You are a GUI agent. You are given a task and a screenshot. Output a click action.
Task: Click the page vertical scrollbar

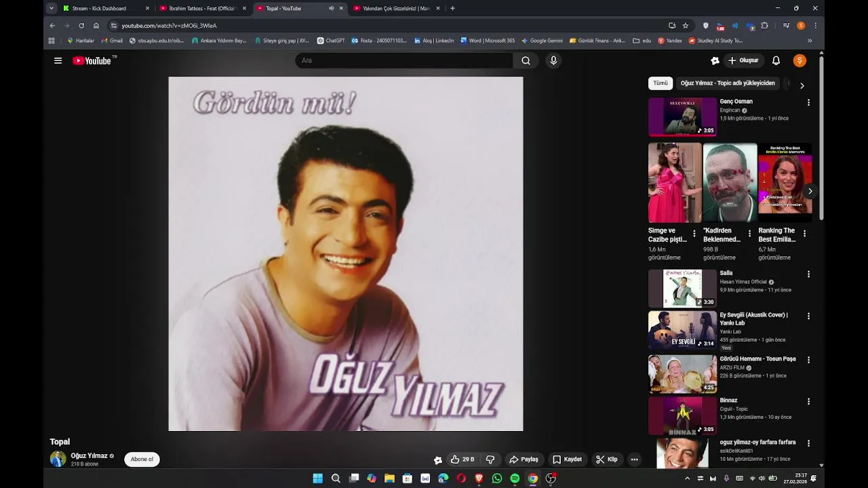tap(821, 139)
